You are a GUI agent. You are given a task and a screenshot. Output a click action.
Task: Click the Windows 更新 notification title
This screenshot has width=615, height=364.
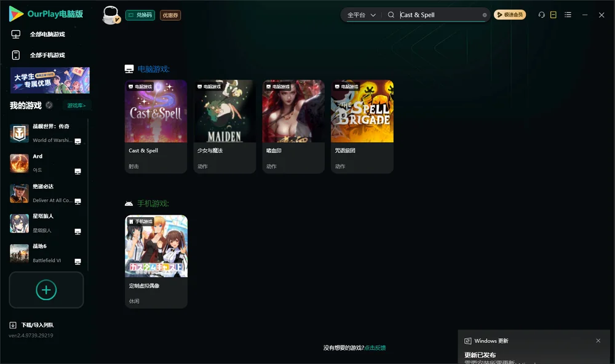[x=491, y=341]
